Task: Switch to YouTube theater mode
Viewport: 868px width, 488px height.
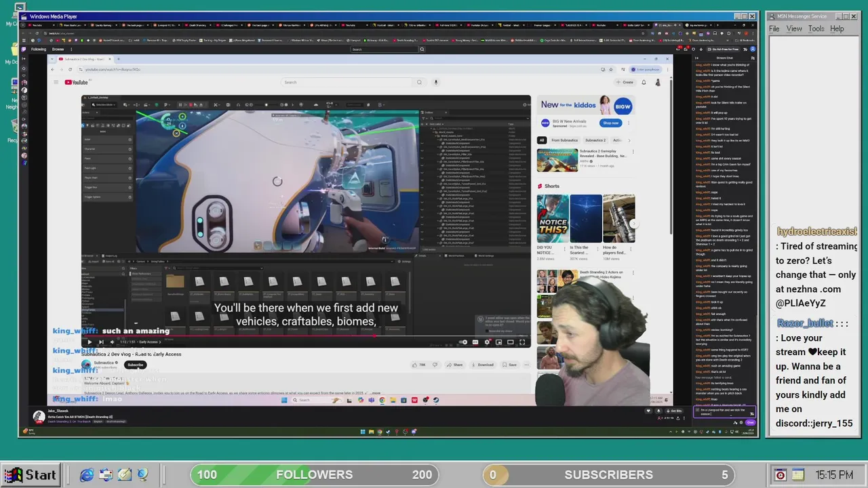Action: tap(511, 342)
